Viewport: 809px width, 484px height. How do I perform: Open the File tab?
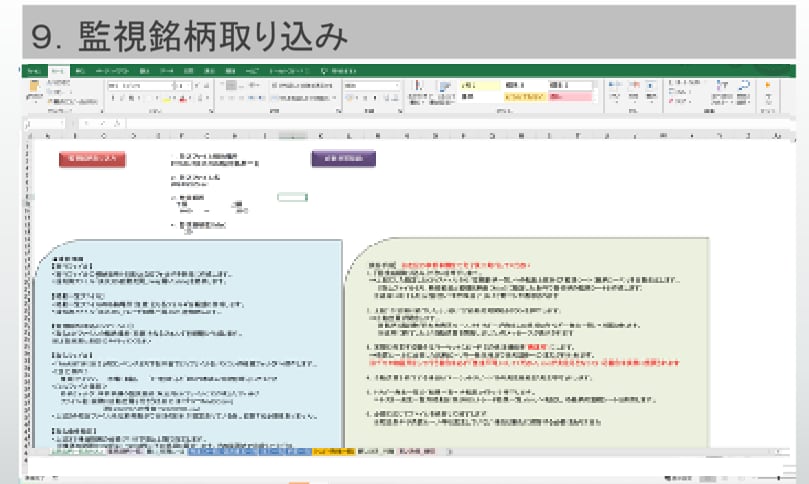pyautogui.click(x=34, y=71)
